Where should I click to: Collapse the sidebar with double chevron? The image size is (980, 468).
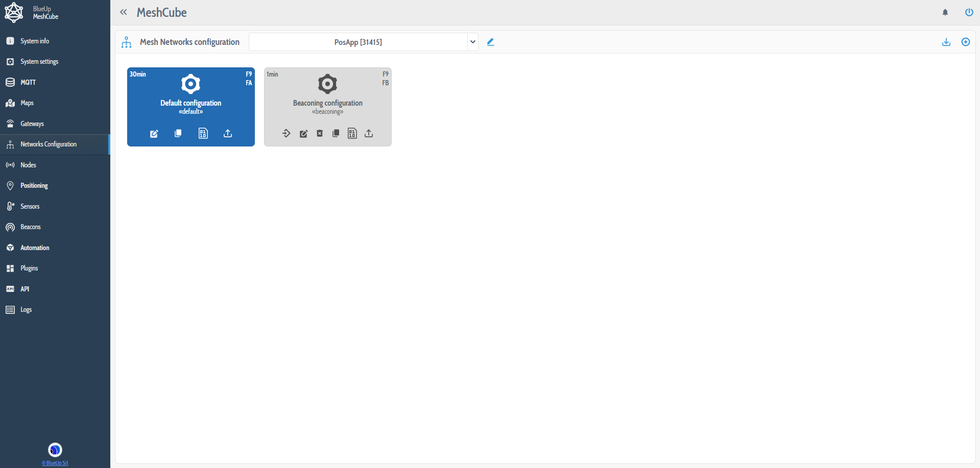(x=124, y=12)
